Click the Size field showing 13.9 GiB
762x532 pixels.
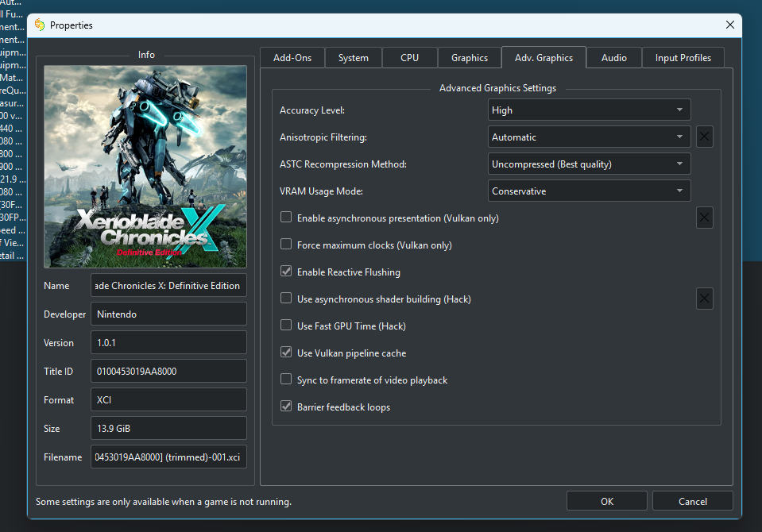coord(168,429)
